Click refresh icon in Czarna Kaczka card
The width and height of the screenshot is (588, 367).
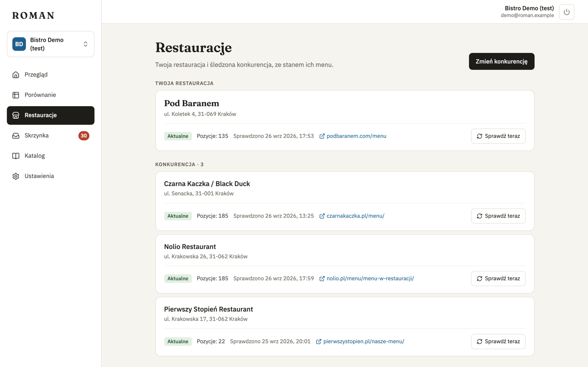pyautogui.click(x=480, y=216)
